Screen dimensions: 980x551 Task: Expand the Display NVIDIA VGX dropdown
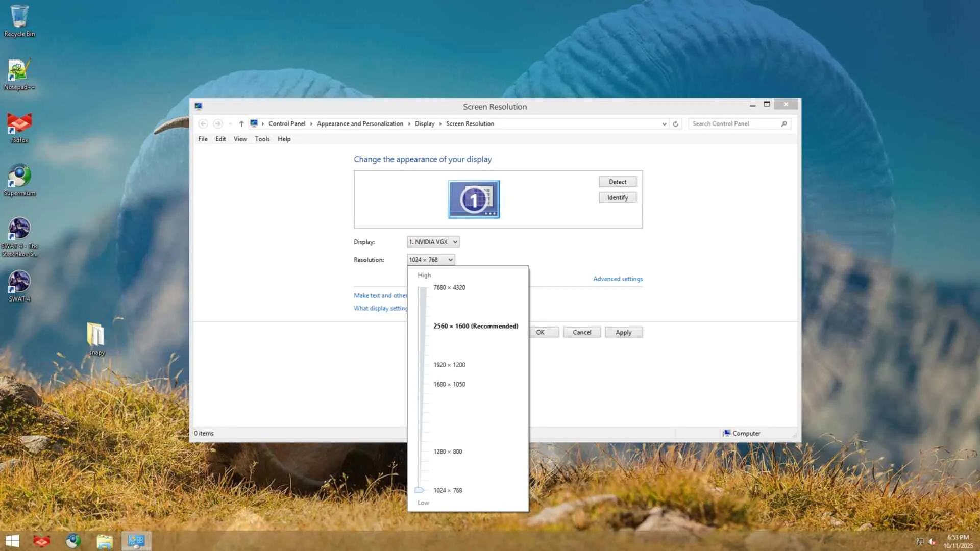433,242
